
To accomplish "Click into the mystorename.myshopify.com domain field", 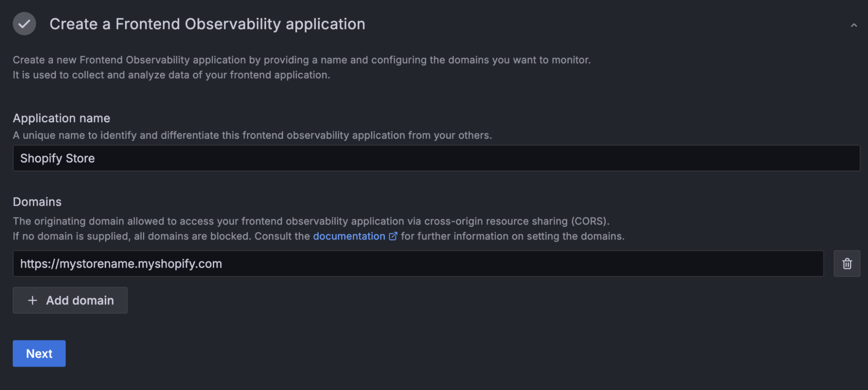I will tap(418, 264).
